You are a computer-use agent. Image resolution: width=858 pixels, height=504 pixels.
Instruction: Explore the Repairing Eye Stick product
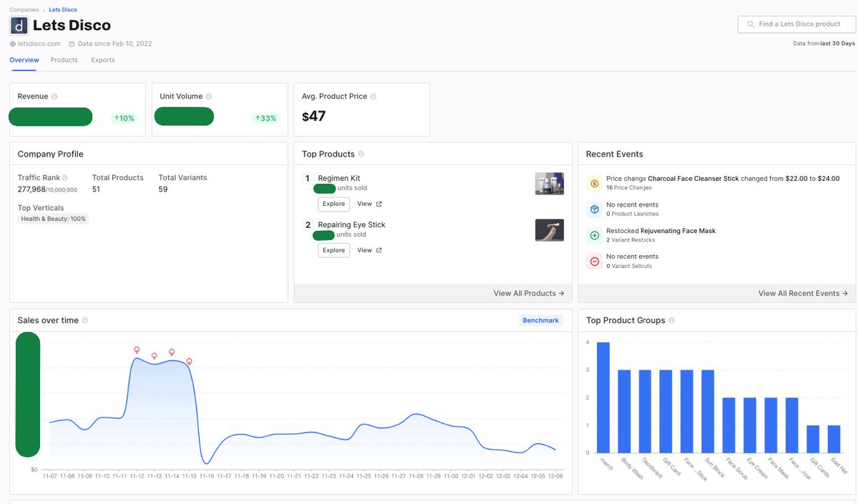(x=334, y=250)
